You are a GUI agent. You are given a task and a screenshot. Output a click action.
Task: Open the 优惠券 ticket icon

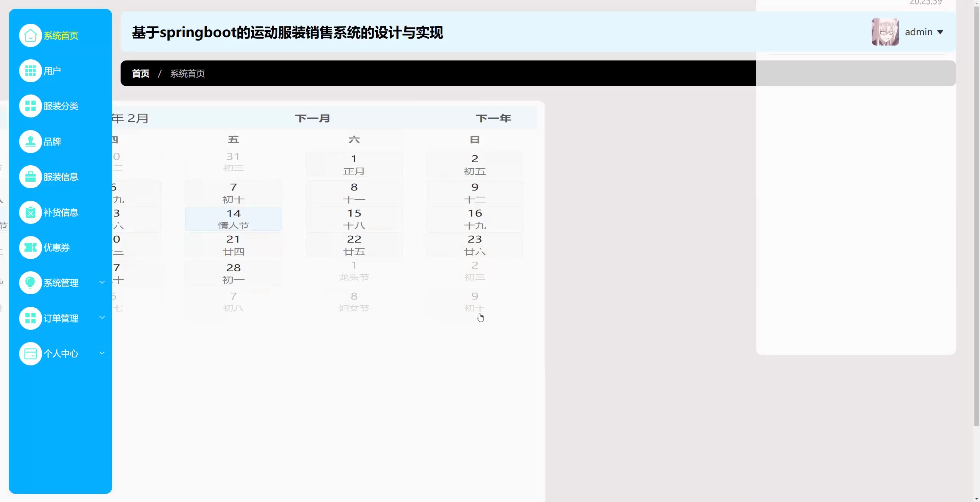(x=30, y=248)
